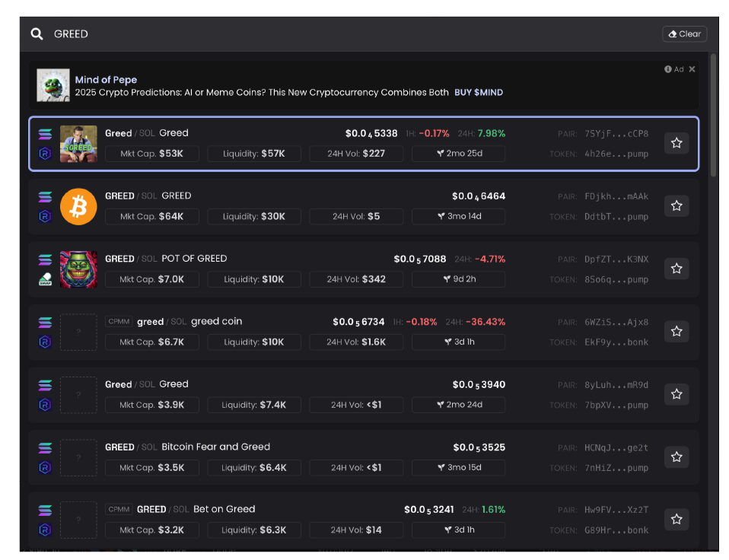Star the Greed token in the highlighted top row
This screenshot has width=729, height=560.
(676, 142)
